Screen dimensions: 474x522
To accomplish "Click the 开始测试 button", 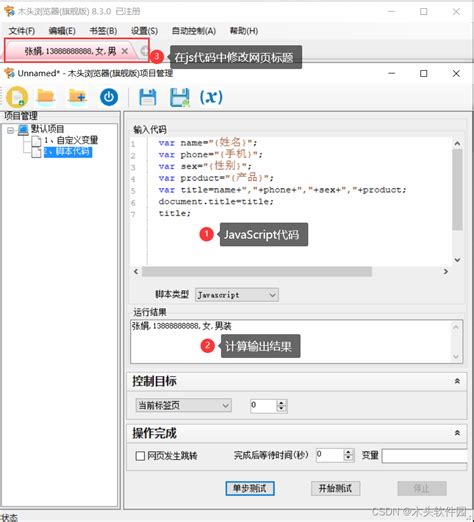I will coord(335,488).
